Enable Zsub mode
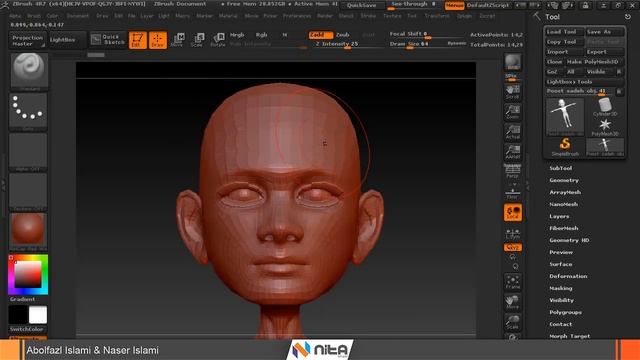 (343, 35)
